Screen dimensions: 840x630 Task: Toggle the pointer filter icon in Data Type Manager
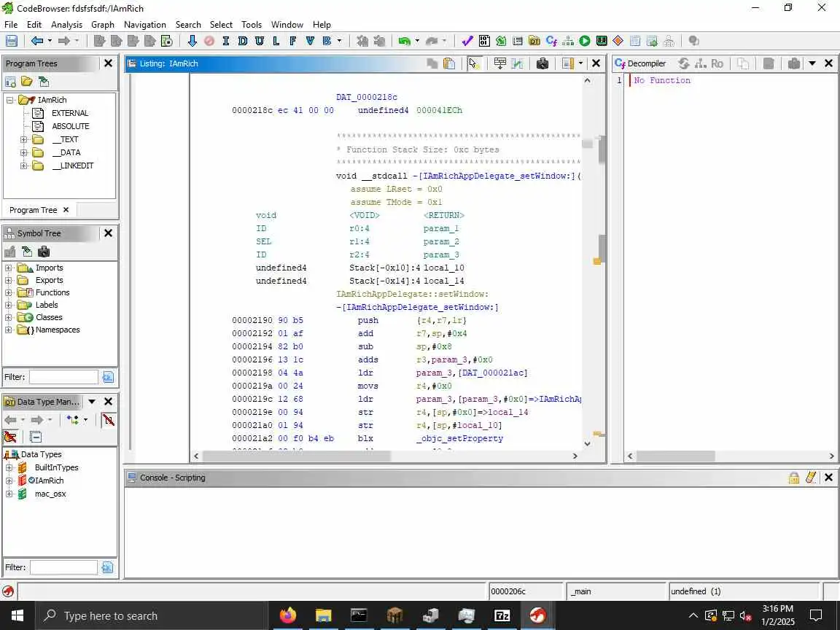tap(9, 437)
